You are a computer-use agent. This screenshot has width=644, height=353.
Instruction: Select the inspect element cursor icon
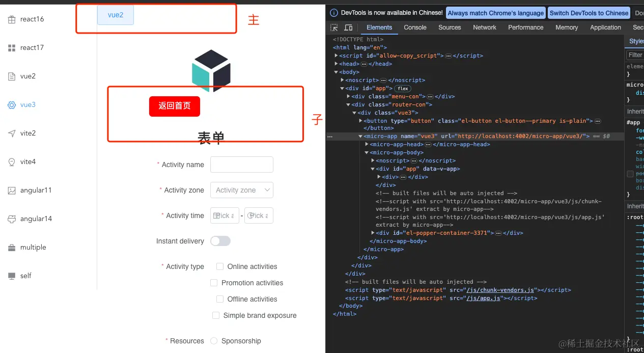(x=334, y=27)
